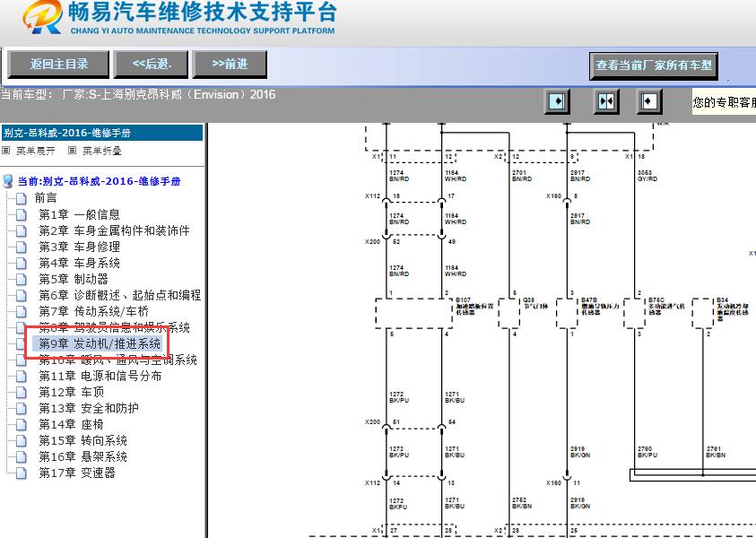
Task: Click page icon beside 第16章 悬架系统
Action: coord(21,457)
